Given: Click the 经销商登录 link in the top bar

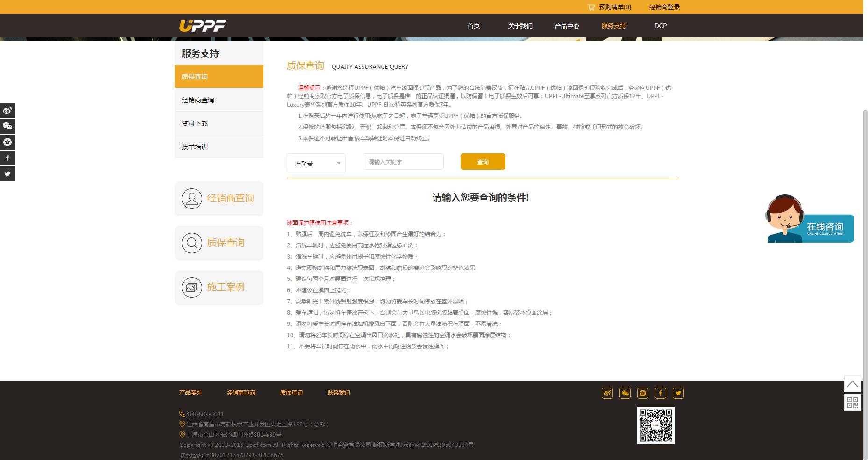Looking at the screenshot, I should pyautogui.click(x=664, y=7).
